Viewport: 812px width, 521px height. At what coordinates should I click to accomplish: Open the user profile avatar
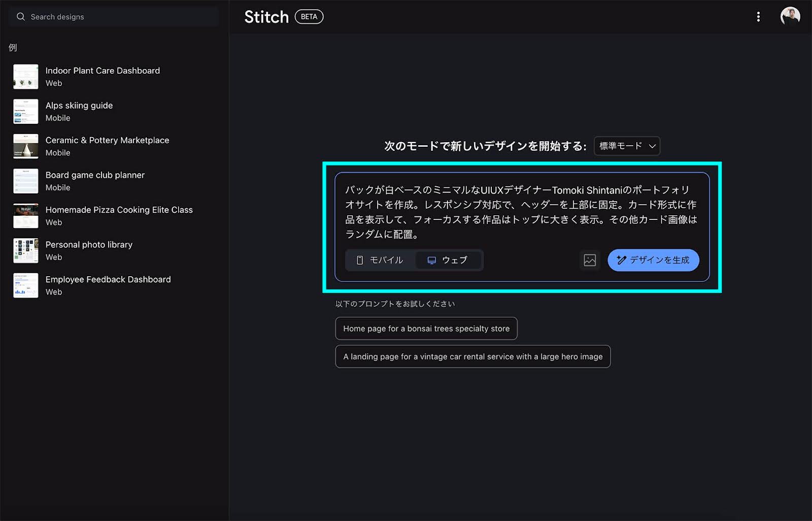(790, 16)
